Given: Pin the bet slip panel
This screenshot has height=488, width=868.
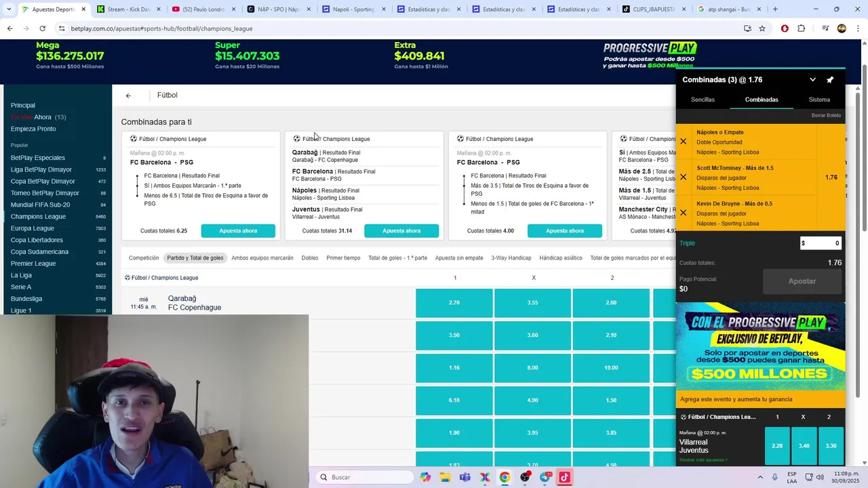Looking at the screenshot, I should pyautogui.click(x=830, y=80).
